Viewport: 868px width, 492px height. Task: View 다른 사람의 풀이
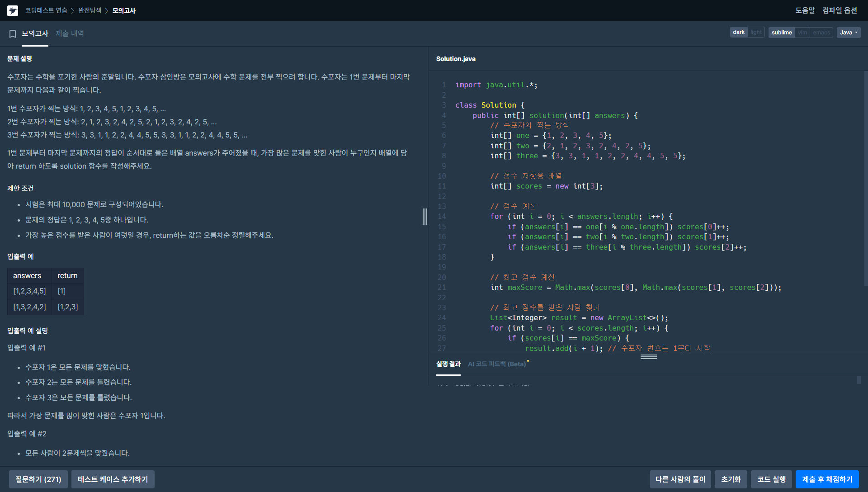680,479
